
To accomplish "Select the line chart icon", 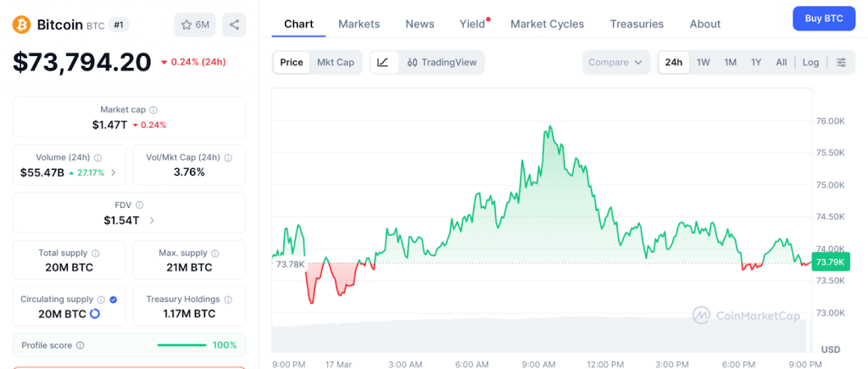I will click(383, 62).
